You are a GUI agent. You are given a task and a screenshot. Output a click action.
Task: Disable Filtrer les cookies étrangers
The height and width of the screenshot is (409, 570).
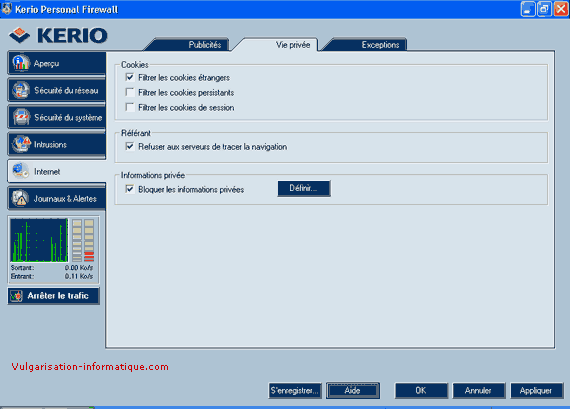130,77
